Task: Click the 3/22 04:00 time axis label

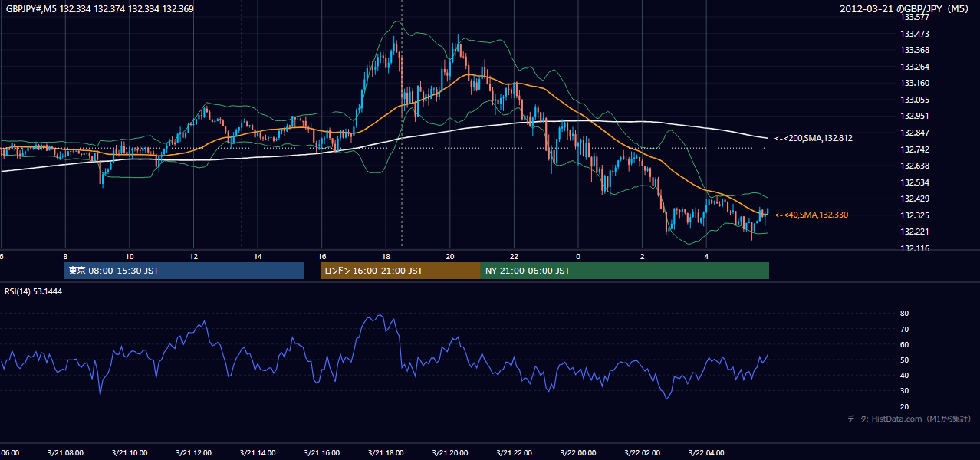Action: pyautogui.click(x=706, y=453)
